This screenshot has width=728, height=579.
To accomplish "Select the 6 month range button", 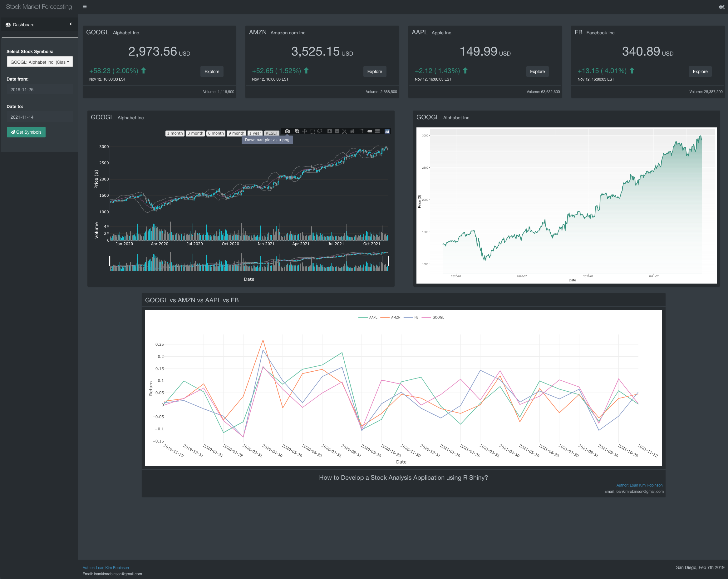I will pos(215,133).
